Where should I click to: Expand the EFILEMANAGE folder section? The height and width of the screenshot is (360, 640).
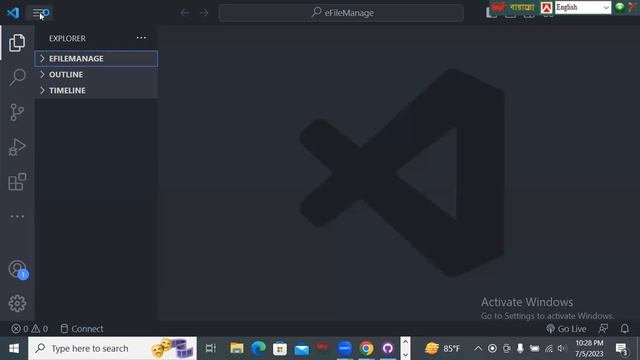pos(96,58)
